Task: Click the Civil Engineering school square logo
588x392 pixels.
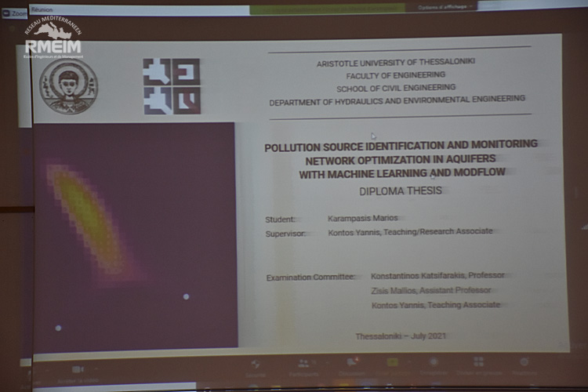Action: [x=172, y=86]
